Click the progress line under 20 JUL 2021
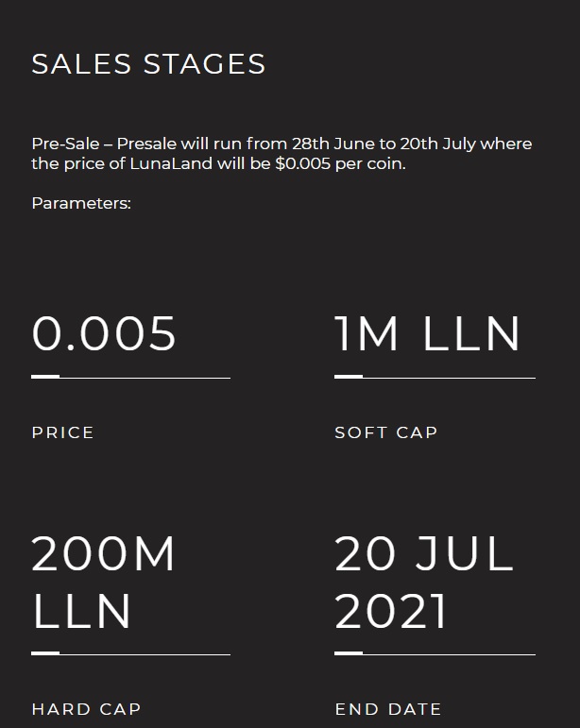Image resolution: width=580 pixels, height=728 pixels. click(435, 653)
